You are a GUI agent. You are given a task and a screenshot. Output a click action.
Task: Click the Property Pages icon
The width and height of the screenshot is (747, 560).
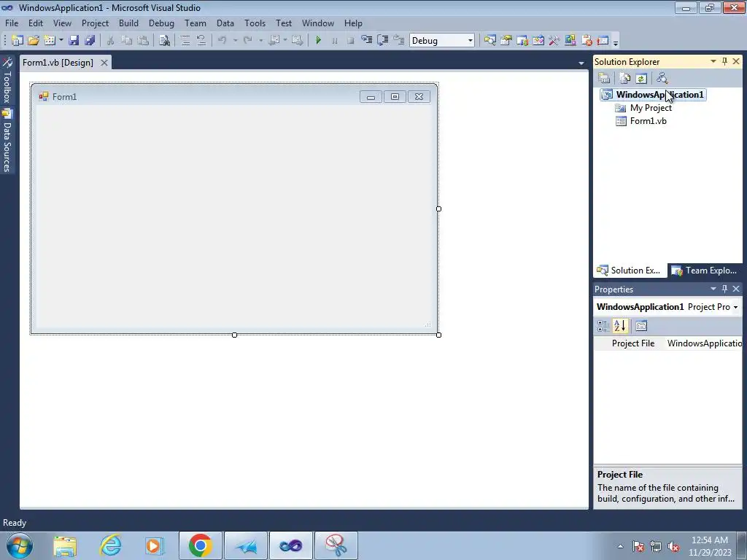point(641,326)
